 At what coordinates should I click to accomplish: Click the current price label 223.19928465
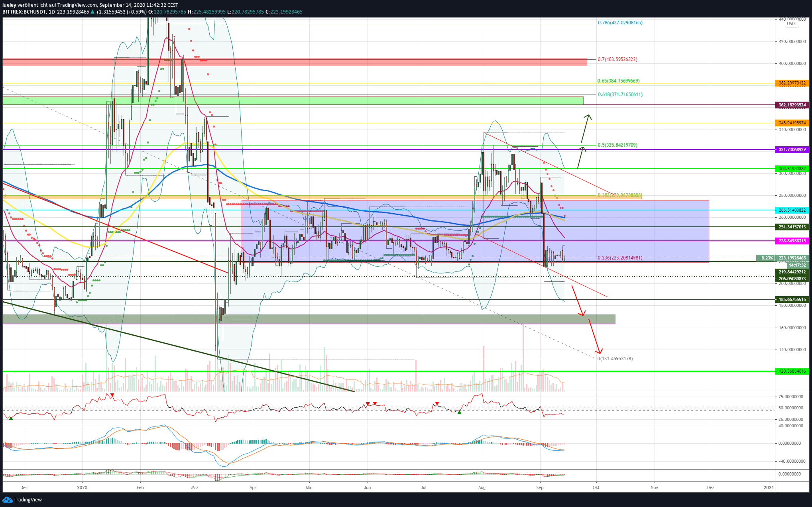point(792,258)
